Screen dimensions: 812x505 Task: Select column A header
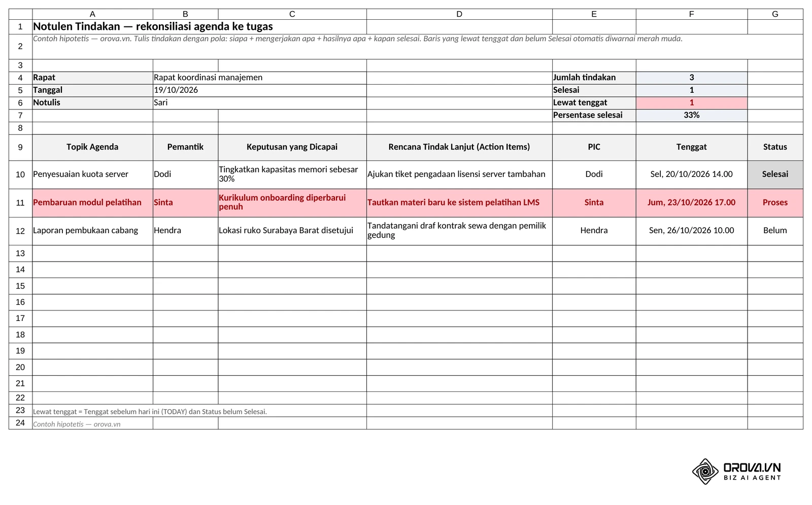[92, 14]
